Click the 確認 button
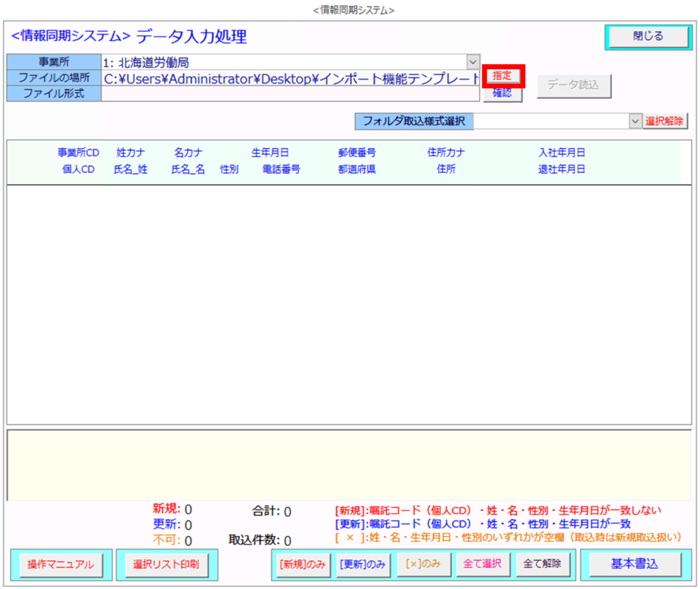 pos(502,94)
